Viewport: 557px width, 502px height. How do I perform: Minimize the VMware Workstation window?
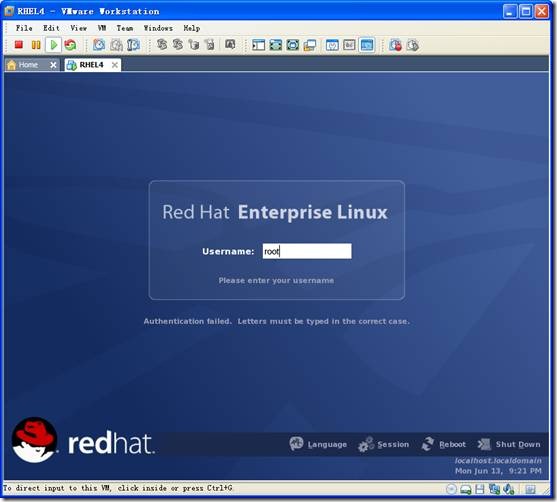[x=510, y=11]
